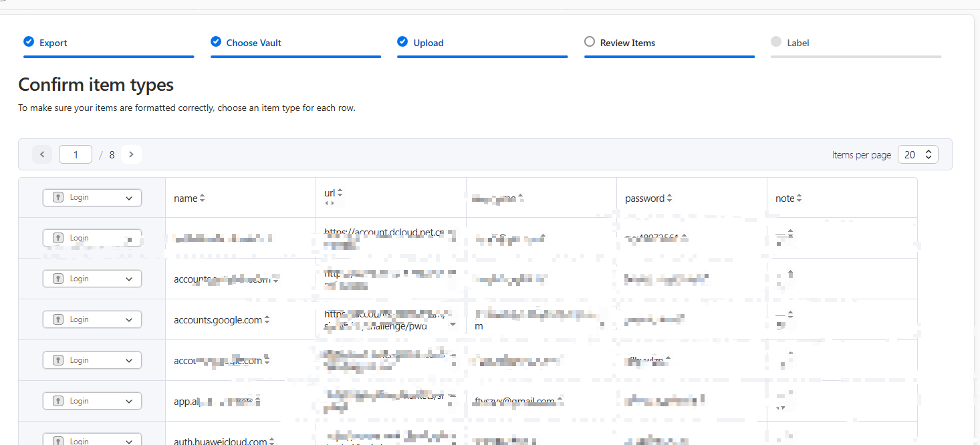Go to the previous page with left chevron

coord(42,154)
